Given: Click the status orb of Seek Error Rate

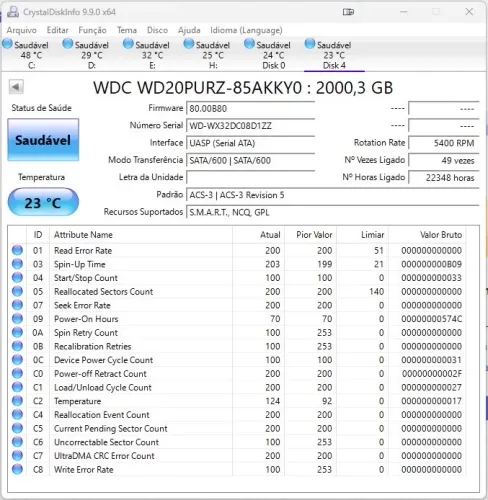Looking at the screenshot, I should tap(17, 305).
